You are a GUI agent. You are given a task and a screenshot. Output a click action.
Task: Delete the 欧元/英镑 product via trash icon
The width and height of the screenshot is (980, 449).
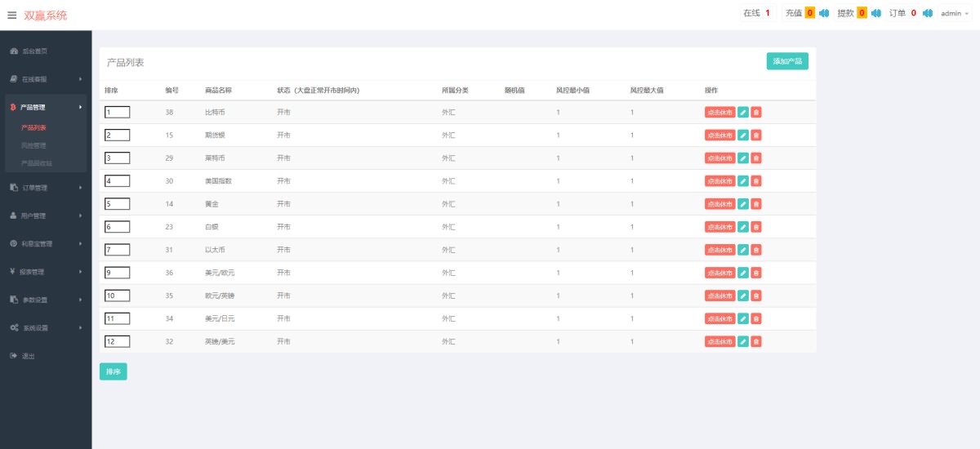(756, 296)
